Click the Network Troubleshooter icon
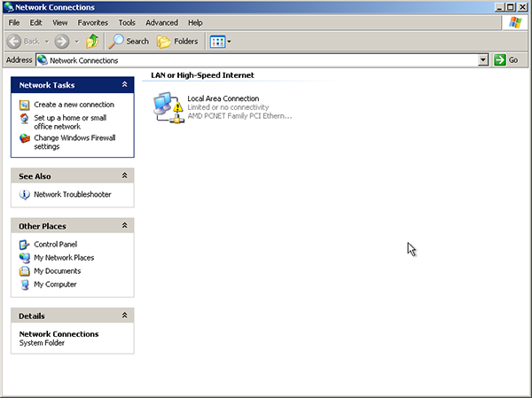This screenshot has height=398, width=532. tap(25, 194)
